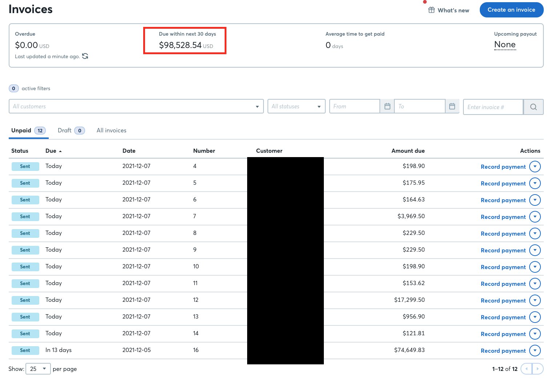The width and height of the screenshot is (559, 392).
Task: Record payment for invoice 8
Action: [x=503, y=234]
